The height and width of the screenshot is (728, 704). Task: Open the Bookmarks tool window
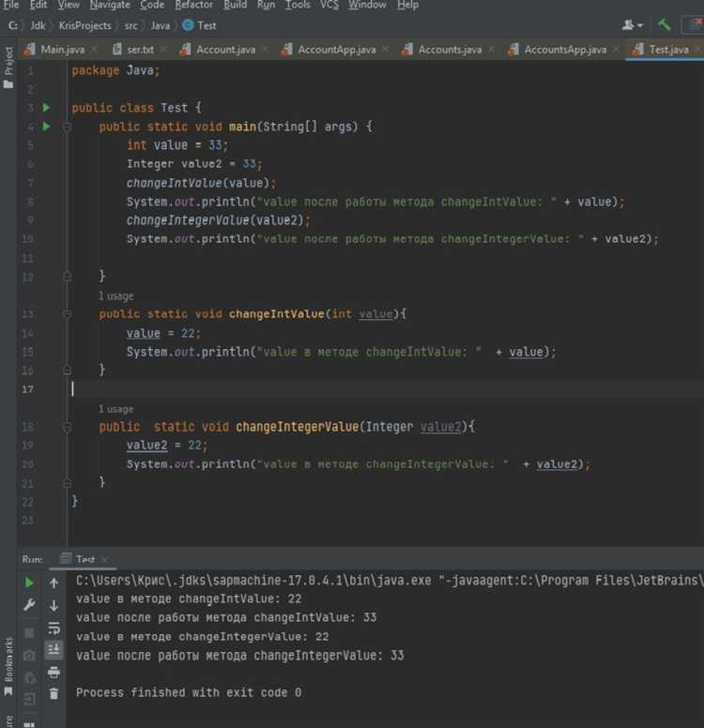(x=8, y=667)
